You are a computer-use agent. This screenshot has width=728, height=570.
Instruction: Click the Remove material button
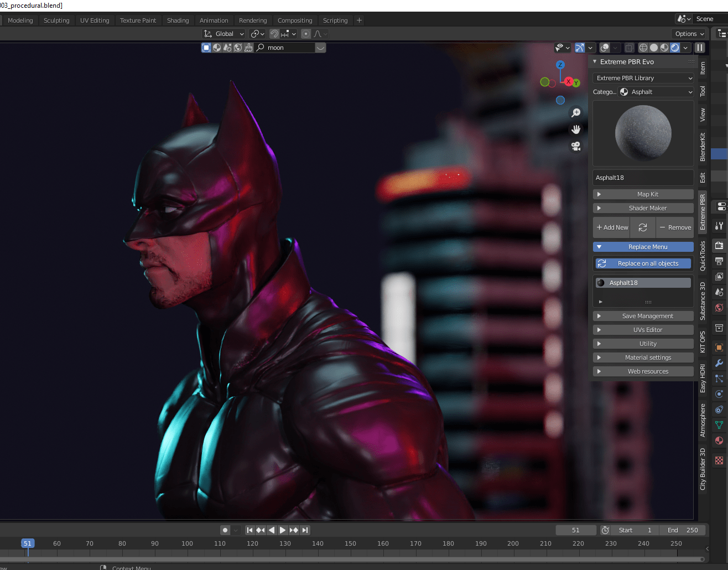(x=675, y=227)
